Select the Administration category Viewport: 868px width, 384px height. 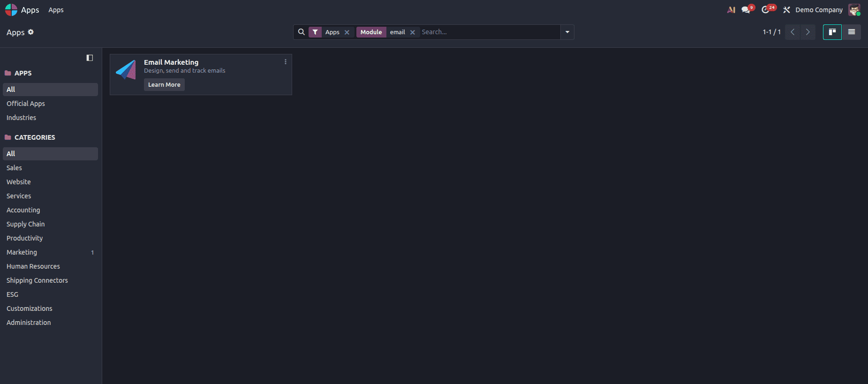tap(50, 323)
